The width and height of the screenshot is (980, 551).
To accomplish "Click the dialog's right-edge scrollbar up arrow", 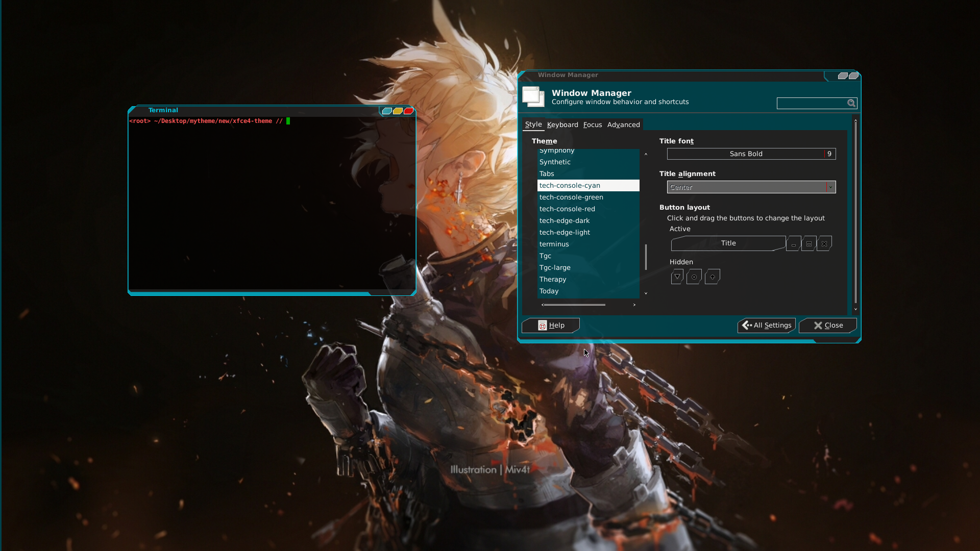I will [855, 121].
